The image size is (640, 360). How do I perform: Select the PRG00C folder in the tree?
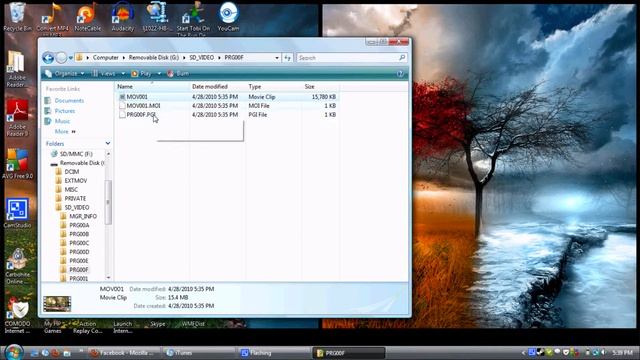tap(79, 243)
